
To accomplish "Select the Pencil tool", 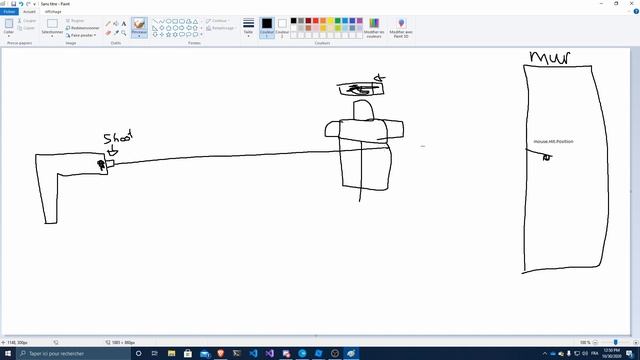I will coord(108,24).
